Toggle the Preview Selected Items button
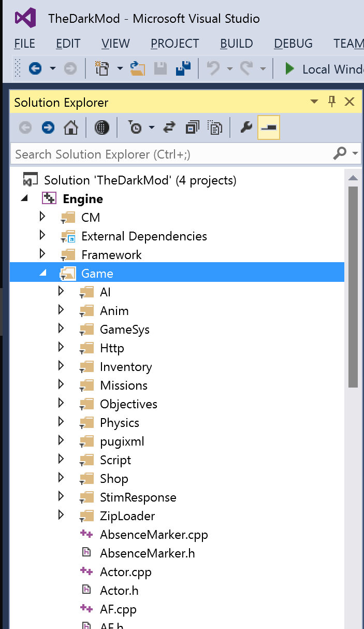The height and width of the screenshot is (629, 364). (x=269, y=128)
